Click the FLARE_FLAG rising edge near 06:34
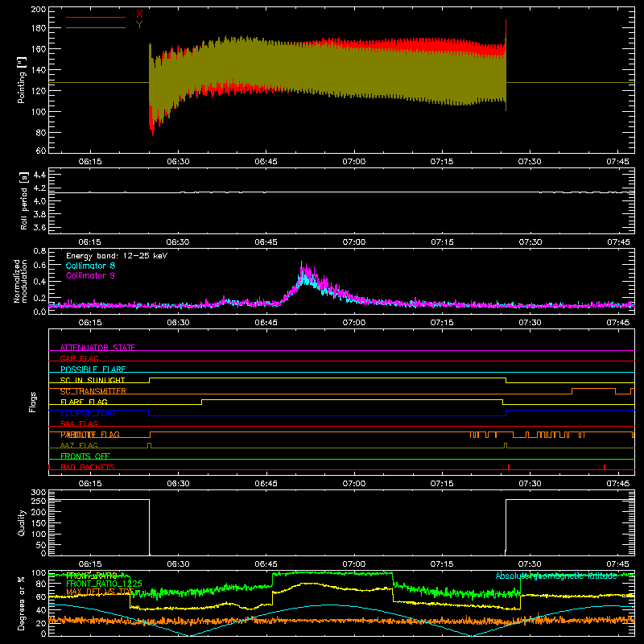The image size is (644, 644). [202, 402]
